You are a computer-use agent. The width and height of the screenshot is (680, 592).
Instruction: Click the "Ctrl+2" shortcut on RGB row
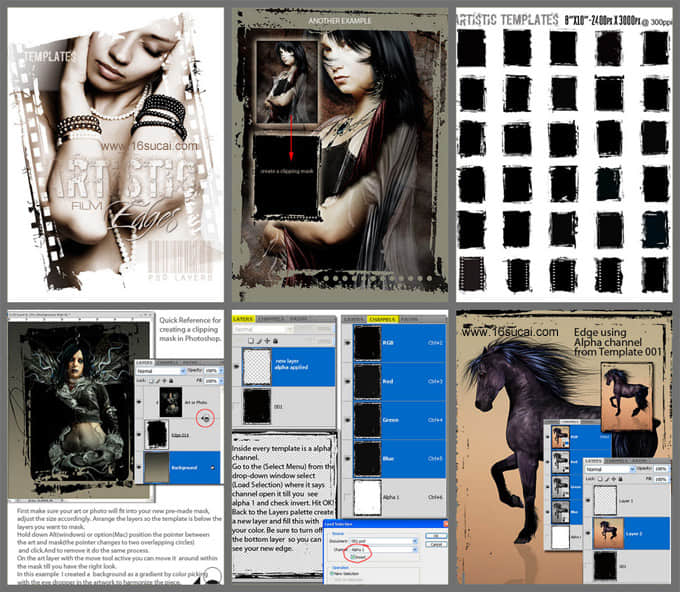pyautogui.click(x=435, y=343)
